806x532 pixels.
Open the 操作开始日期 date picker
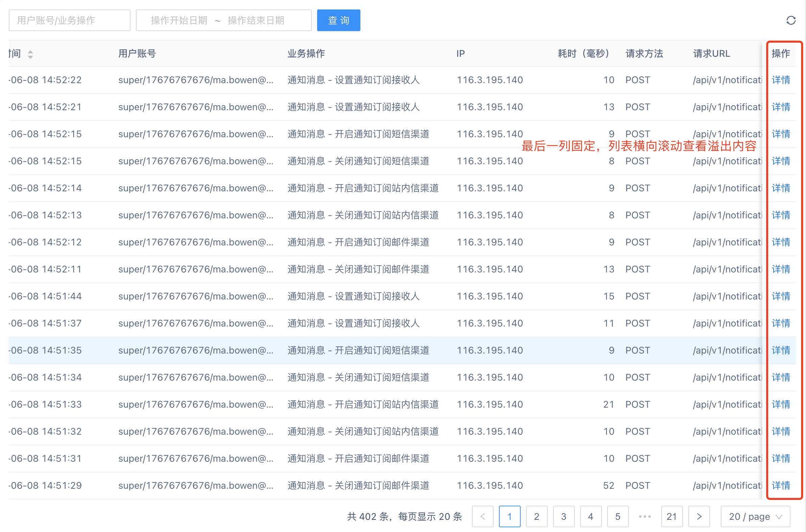(x=179, y=20)
